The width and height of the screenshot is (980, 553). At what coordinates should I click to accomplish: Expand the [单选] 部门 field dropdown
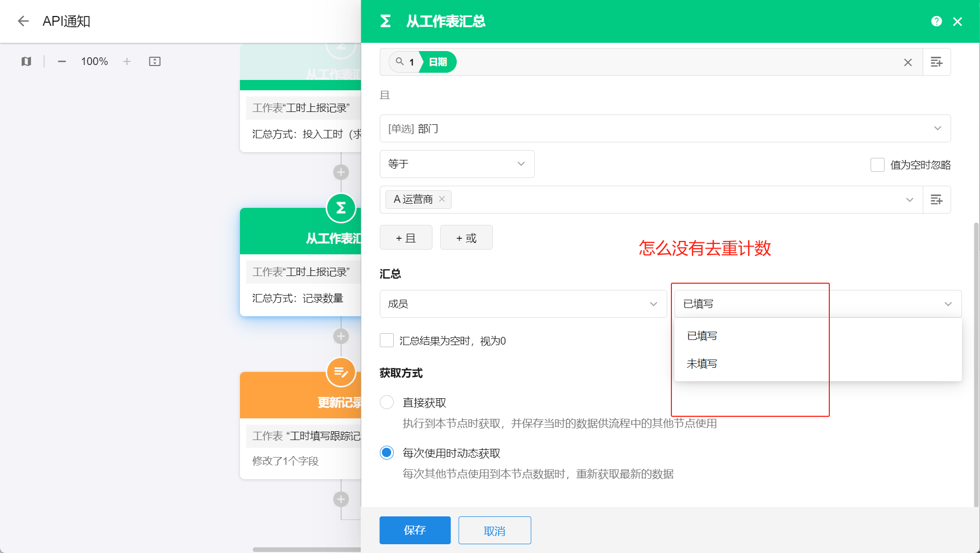point(665,128)
